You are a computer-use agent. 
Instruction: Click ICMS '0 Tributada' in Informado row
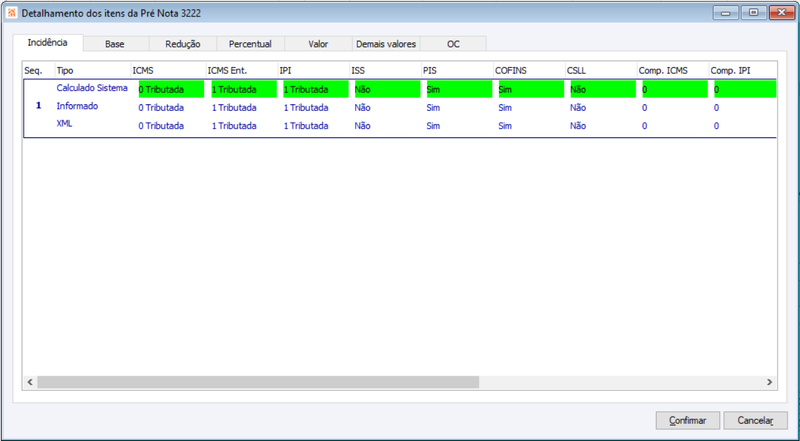pyautogui.click(x=161, y=108)
